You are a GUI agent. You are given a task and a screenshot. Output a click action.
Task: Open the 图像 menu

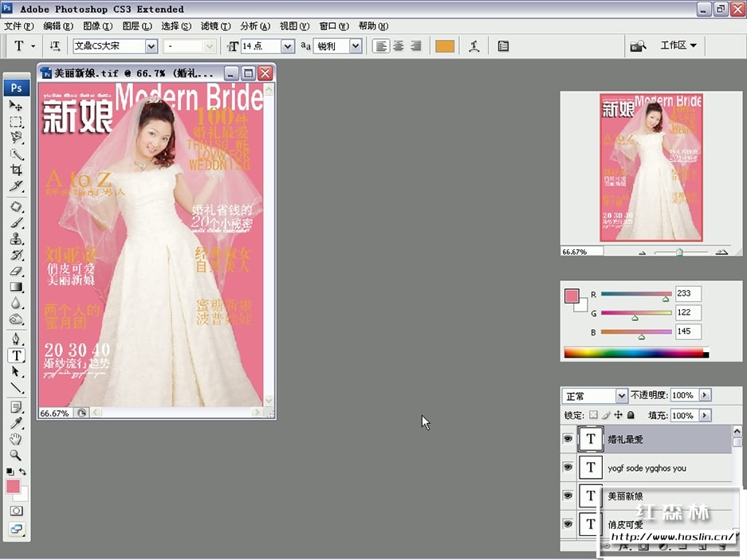(x=98, y=25)
